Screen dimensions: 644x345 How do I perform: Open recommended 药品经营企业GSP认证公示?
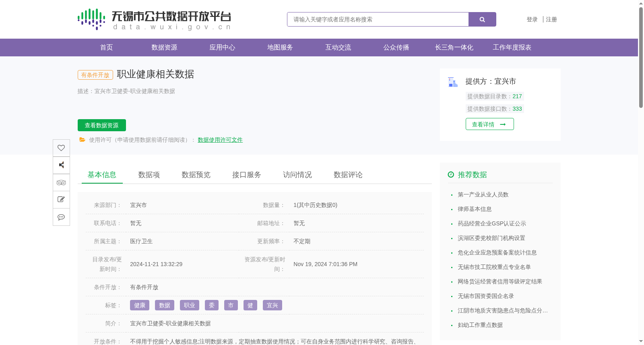(x=492, y=223)
